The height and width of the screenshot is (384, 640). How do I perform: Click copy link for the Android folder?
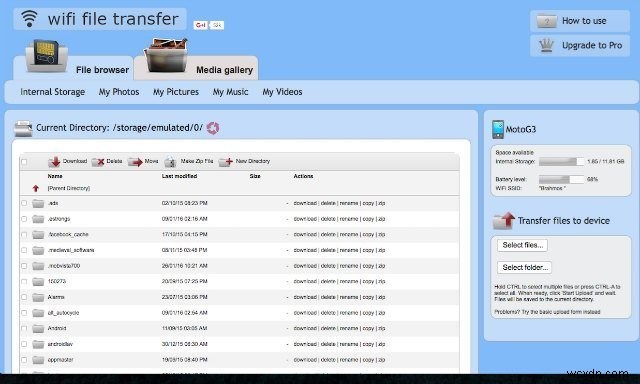click(368, 329)
